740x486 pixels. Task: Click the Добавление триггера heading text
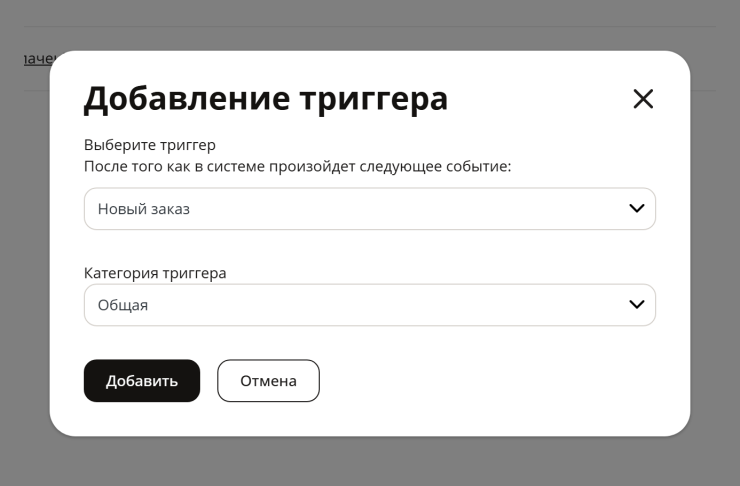point(266,99)
